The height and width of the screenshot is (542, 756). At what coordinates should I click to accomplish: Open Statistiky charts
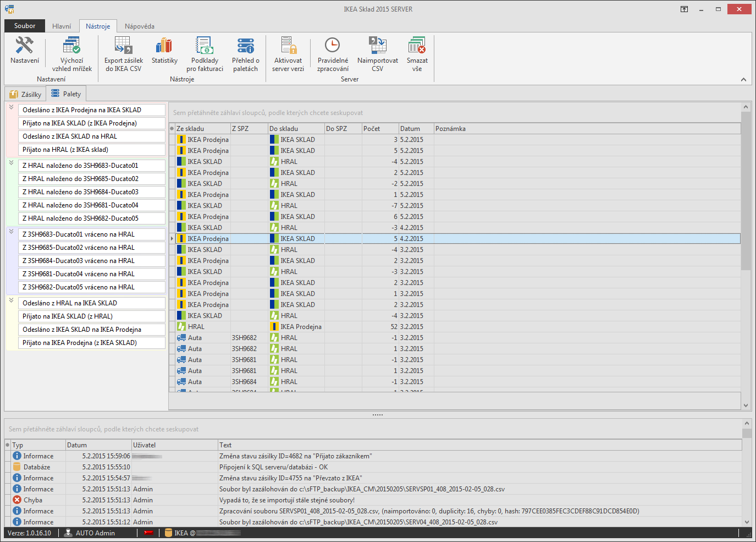(164, 51)
